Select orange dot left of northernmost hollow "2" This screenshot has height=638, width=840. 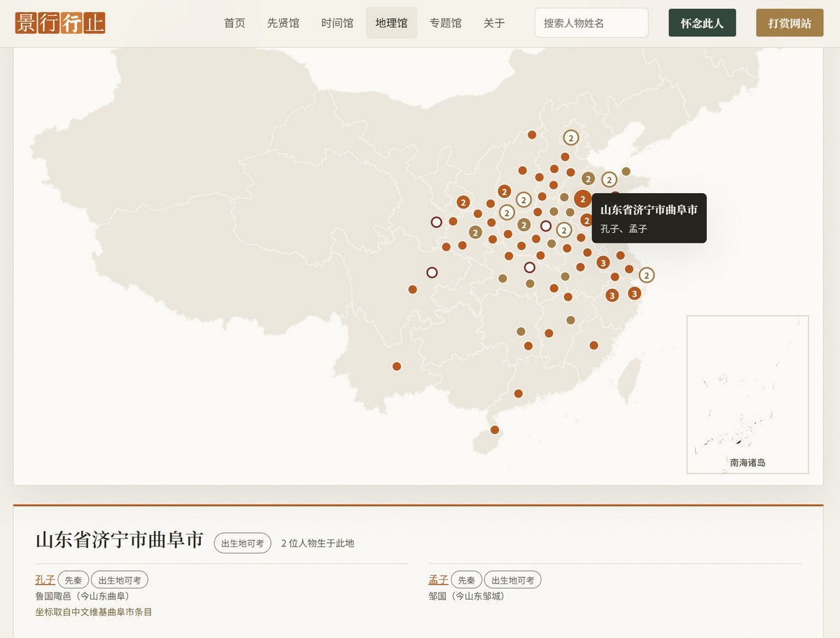click(532, 134)
